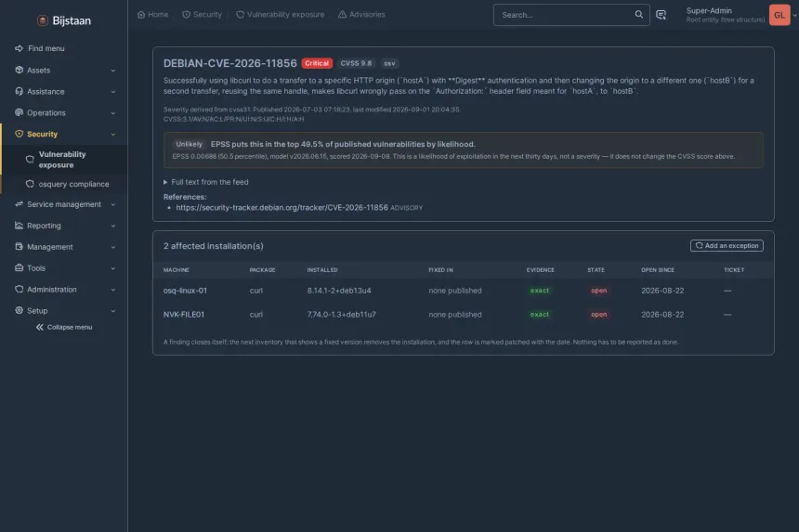Click machine NVK-FILE01
Viewport: 799px width, 532px height.
183,314
